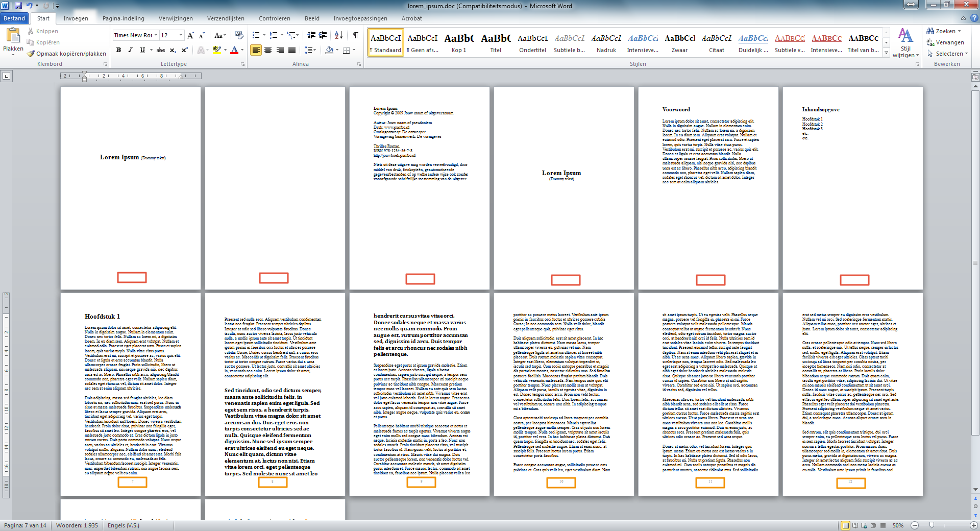Open the font name dropdown
This screenshot has width=980, height=531.
156,35
